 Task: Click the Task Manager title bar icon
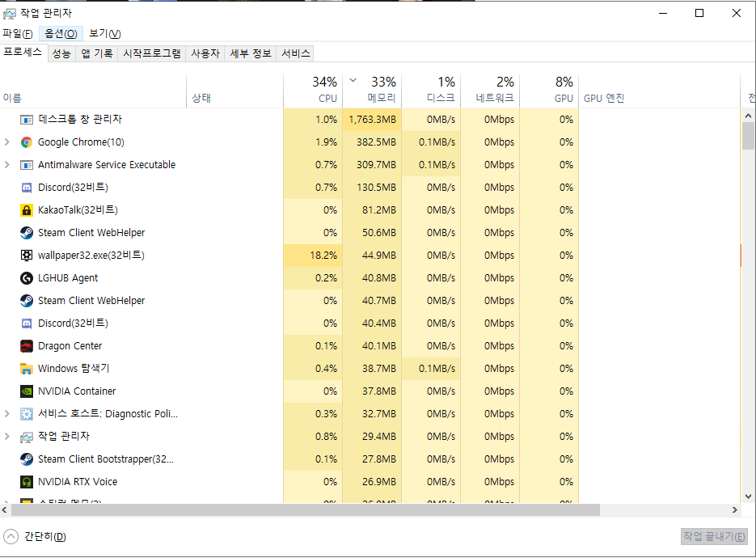click(9, 14)
